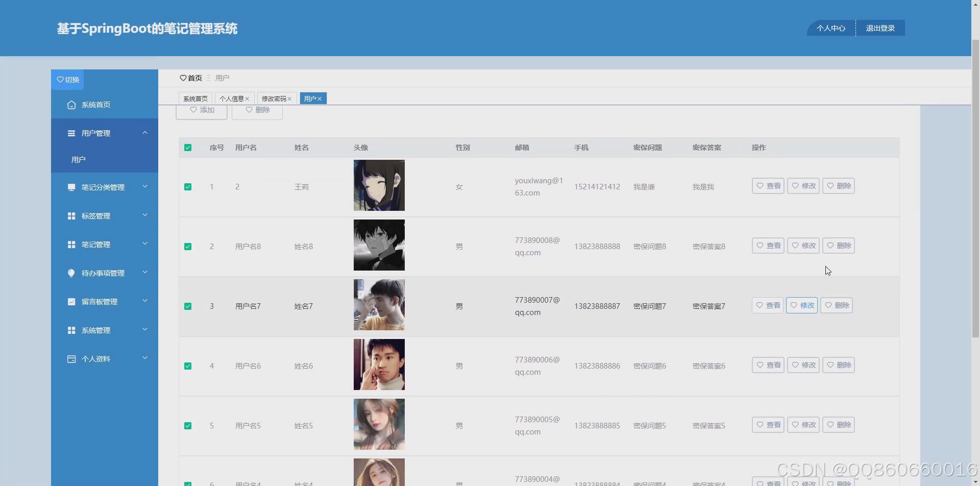Image resolution: width=980 pixels, height=486 pixels.
Task: Click 删除 for 用户名5
Action: coord(839,425)
